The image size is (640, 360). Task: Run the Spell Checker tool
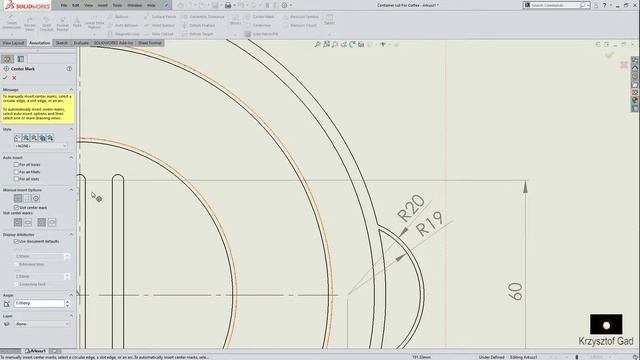(x=46, y=24)
